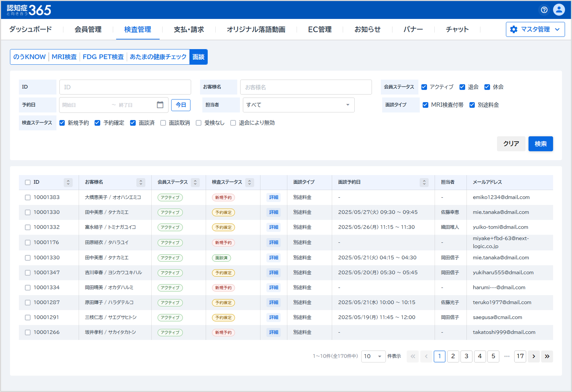572x392 pixels.
Task: Open the 担当者 すべて dropdown
Action: (x=298, y=105)
